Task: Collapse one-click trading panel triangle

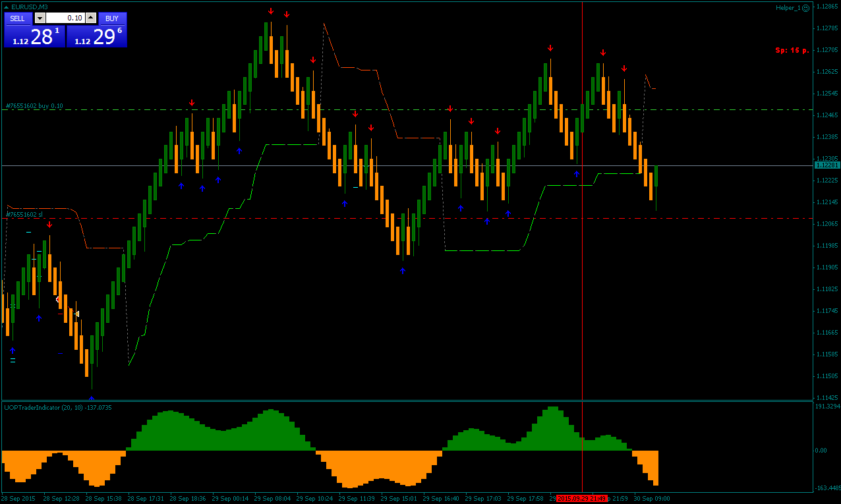Action: 7,7
